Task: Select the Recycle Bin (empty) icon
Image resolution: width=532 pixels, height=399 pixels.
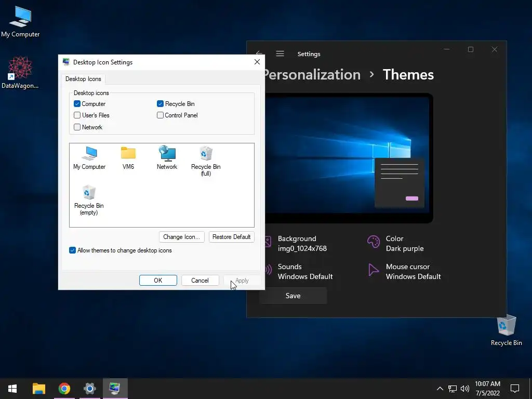Action: [89, 200]
